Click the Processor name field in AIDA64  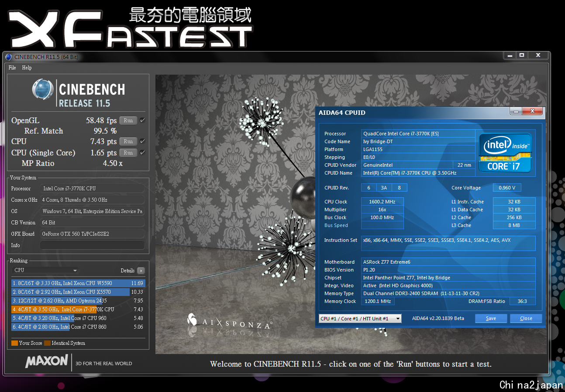click(418, 134)
